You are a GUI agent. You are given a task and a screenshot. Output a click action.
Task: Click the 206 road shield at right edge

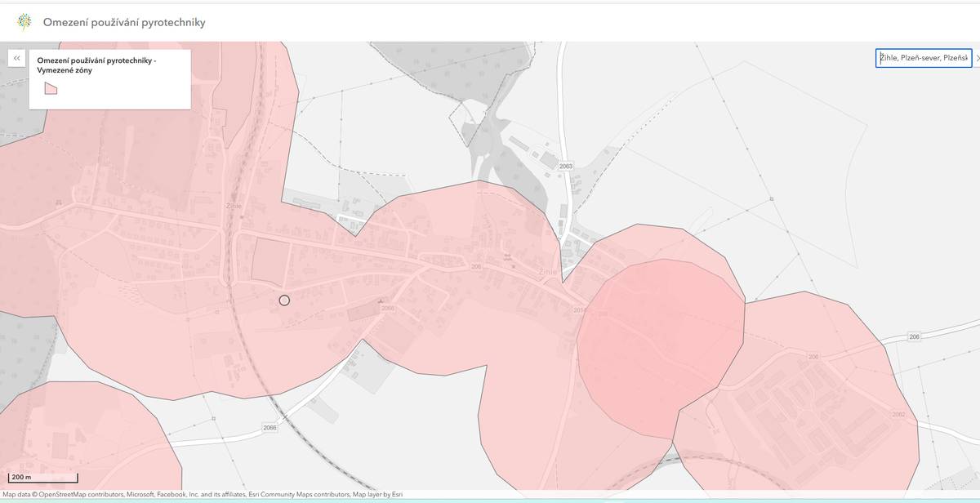(x=914, y=337)
